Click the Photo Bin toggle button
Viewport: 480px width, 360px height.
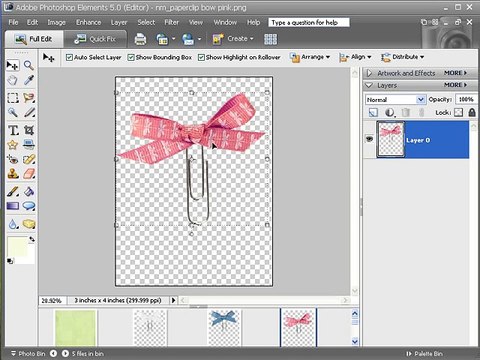(28, 354)
